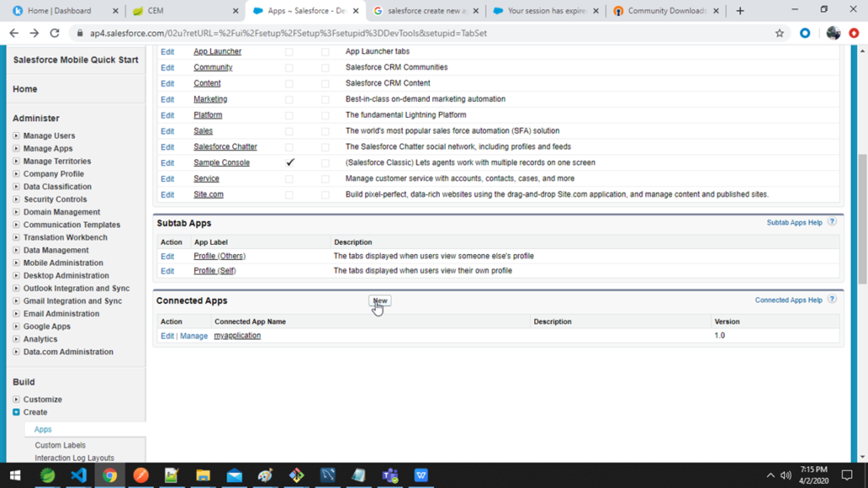Open MySQL Workbench from the taskbar

[x=328, y=475]
